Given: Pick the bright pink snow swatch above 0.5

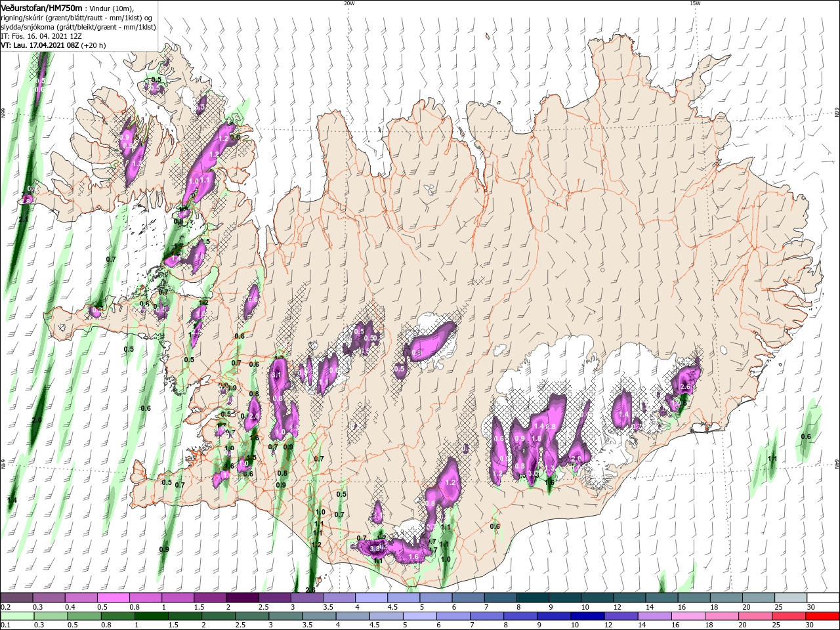Looking at the screenshot, I should point(113,598).
